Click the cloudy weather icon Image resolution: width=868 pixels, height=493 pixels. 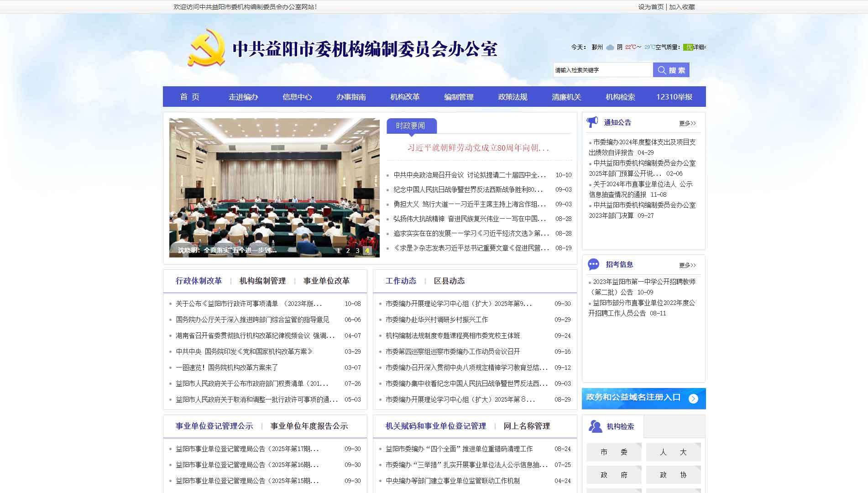(610, 47)
